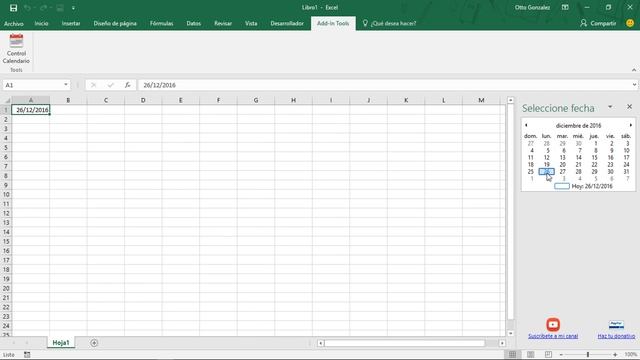Click the zoom out minus button

[x=561, y=355]
